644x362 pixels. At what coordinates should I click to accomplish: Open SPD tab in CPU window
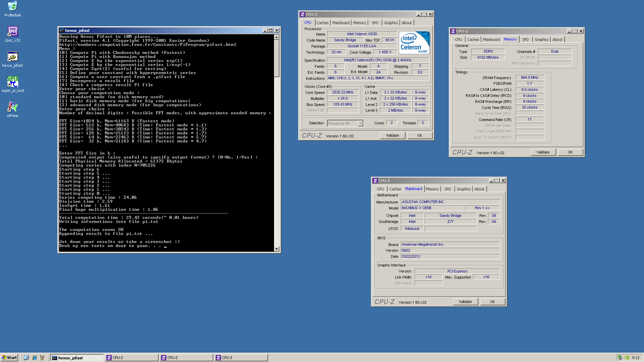pyautogui.click(x=375, y=23)
